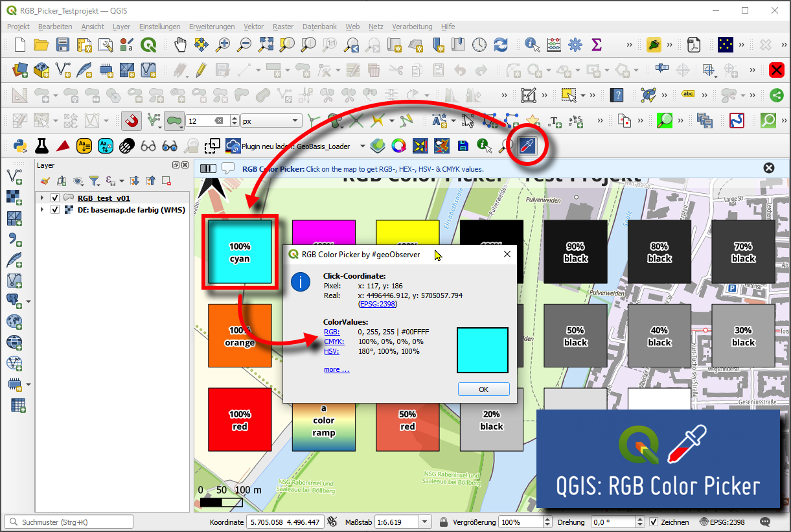Open the Vektor menu
This screenshot has height=532, width=791.
tap(253, 27)
